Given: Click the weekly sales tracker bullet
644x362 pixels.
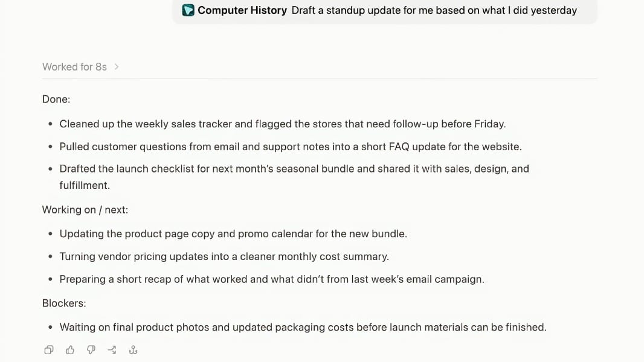Looking at the screenshot, I should pyautogui.click(x=283, y=124).
